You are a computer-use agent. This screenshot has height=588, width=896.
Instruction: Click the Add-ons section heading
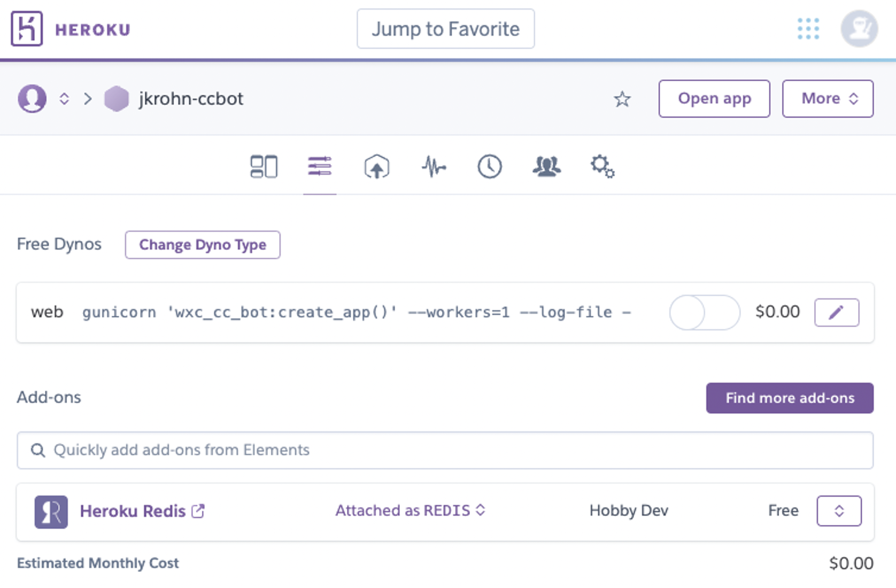pyautogui.click(x=49, y=397)
